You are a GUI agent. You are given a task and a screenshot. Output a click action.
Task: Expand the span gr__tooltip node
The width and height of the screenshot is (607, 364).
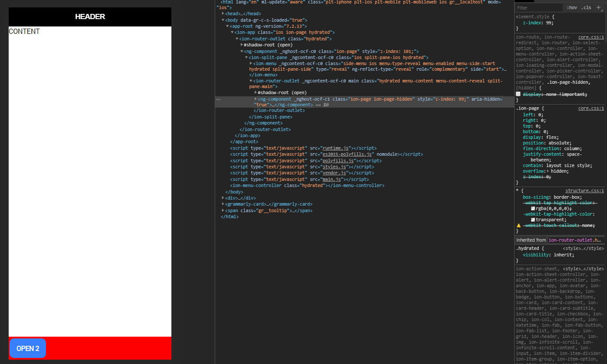(223, 210)
